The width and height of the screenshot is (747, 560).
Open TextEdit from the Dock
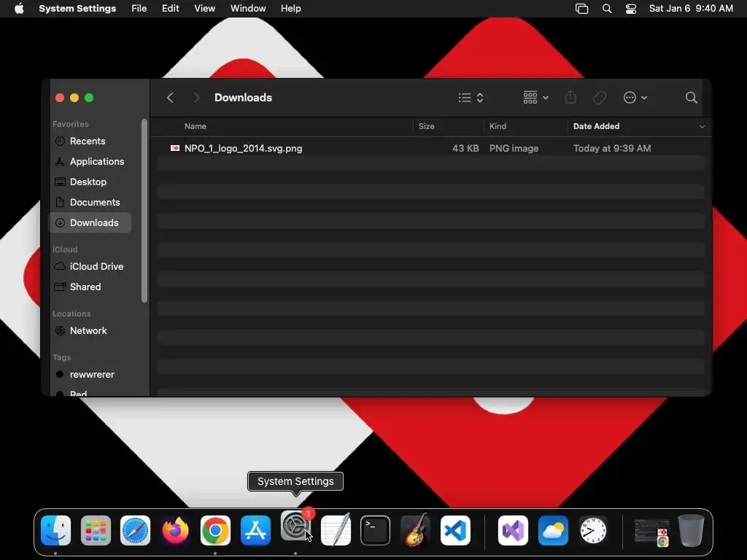[x=336, y=529]
